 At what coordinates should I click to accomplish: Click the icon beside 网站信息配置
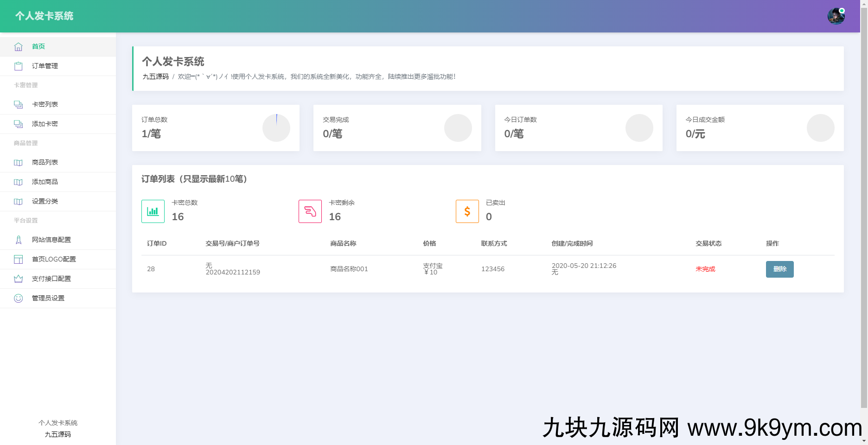pyautogui.click(x=19, y=240)
